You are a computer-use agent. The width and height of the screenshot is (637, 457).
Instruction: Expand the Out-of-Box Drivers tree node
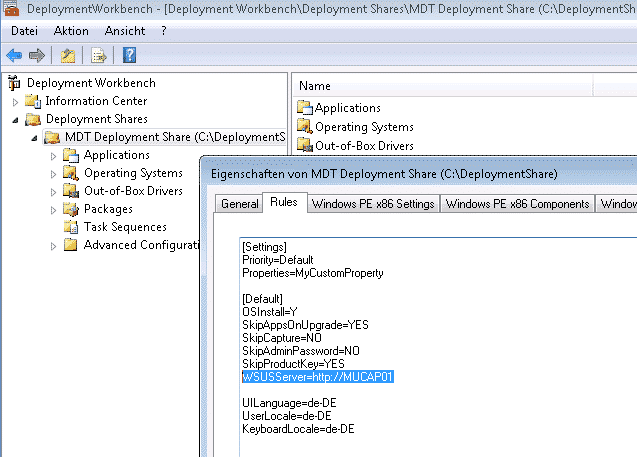pos(53,192)
